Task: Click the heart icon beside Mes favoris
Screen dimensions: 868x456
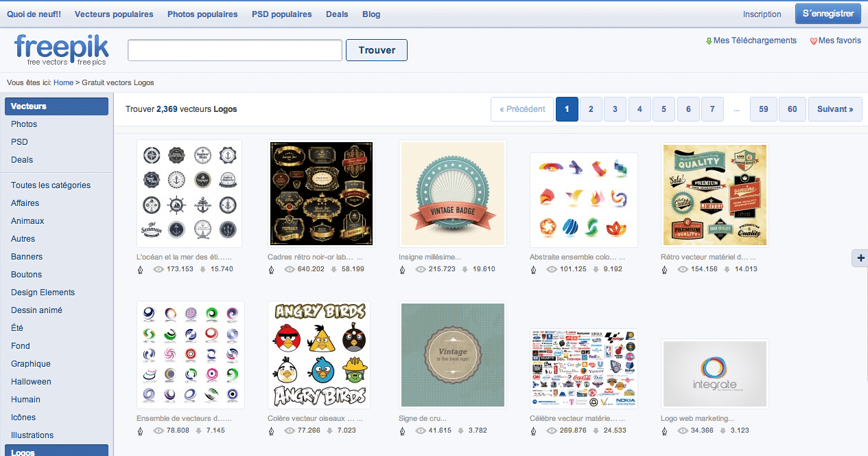Action: click(x=814, y=41)
